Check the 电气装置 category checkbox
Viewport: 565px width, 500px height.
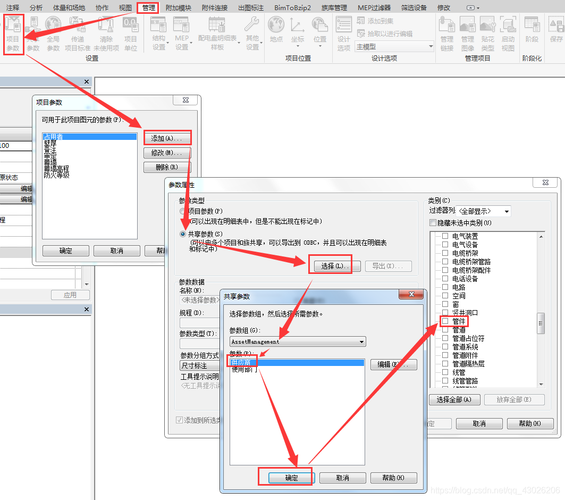tap(445, 236)
